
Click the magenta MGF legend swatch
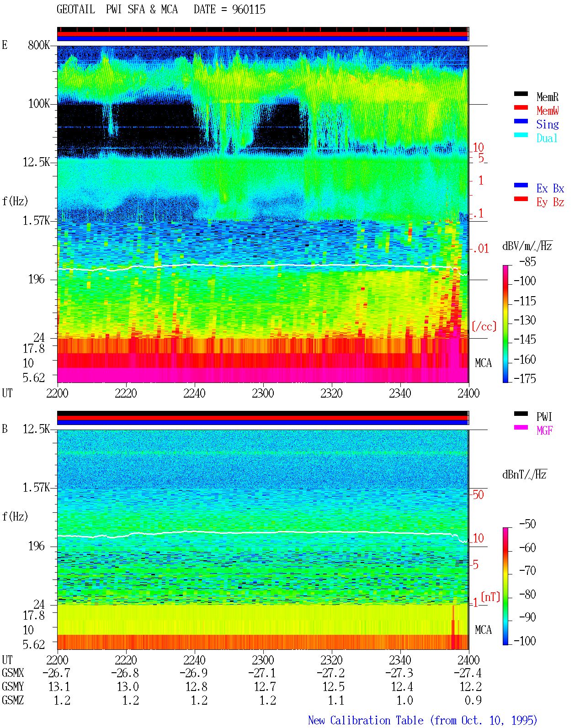point(521,428)
